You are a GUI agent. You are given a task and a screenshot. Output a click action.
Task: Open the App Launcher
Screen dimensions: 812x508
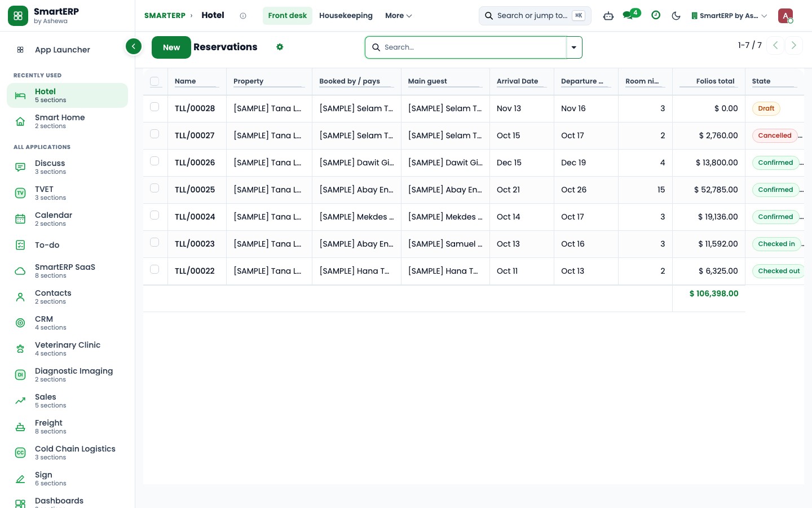pos(67,50)
